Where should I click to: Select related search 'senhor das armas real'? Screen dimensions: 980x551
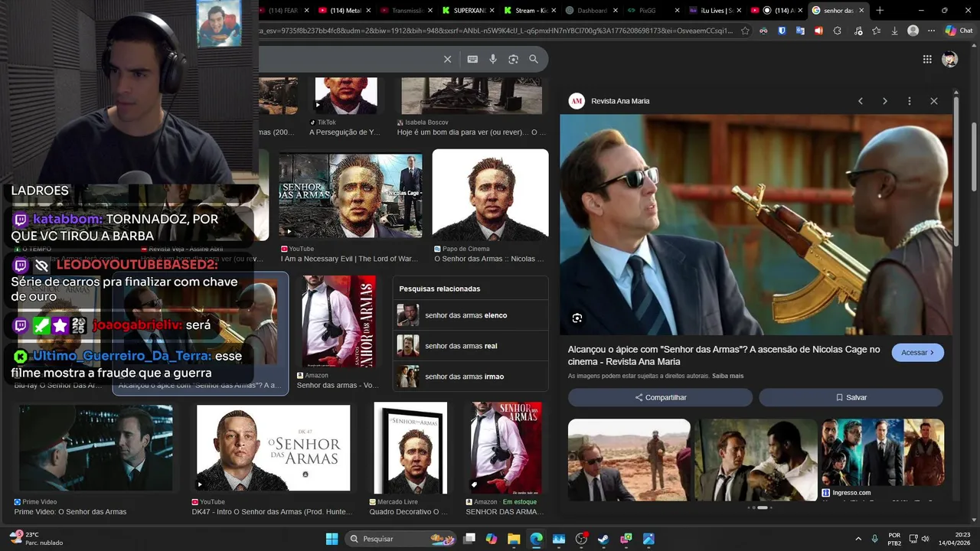point(470,346)
